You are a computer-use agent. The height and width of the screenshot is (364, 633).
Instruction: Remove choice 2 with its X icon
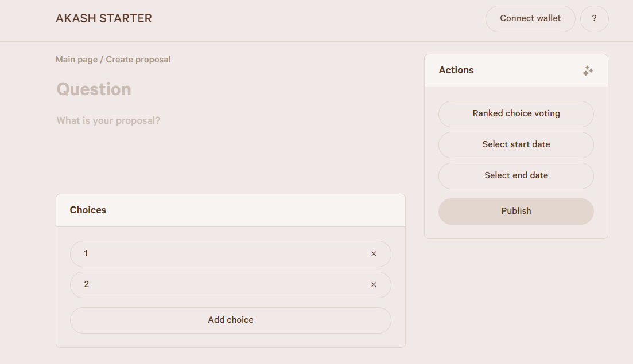374,284
